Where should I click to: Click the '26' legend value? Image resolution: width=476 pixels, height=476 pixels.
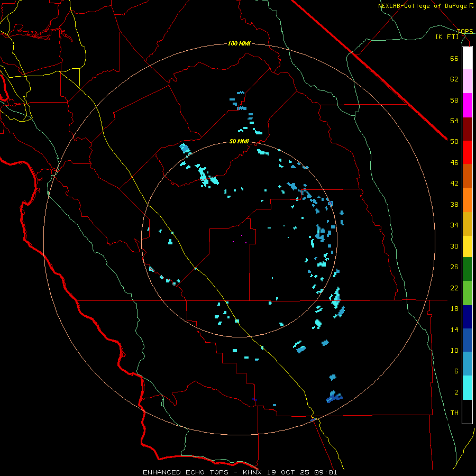(454, 267)
